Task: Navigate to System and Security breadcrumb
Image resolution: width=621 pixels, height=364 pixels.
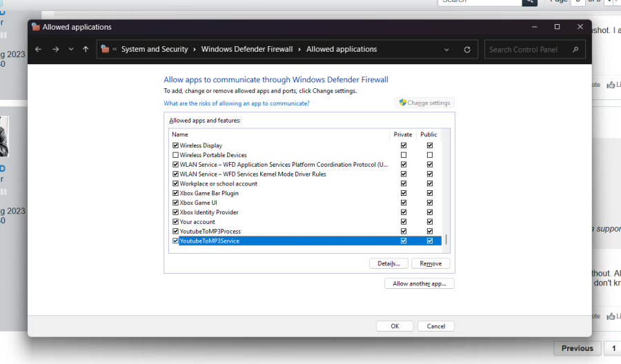Action: coord(155,50)
